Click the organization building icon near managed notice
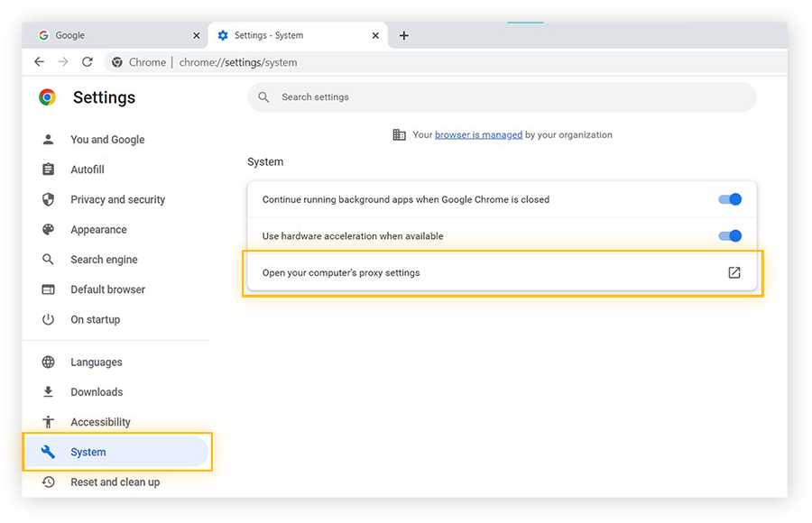 [x=399, y=134]
